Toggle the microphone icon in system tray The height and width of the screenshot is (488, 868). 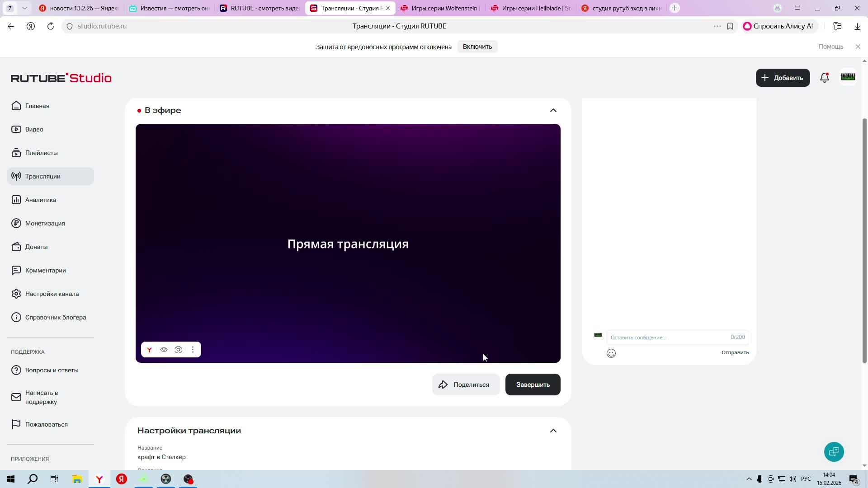point(759,479)
